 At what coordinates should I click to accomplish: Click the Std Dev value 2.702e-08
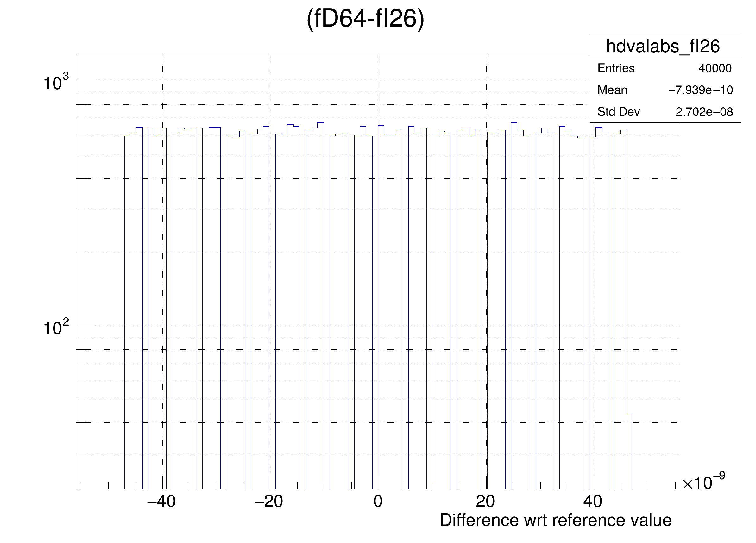pos(704,112)
